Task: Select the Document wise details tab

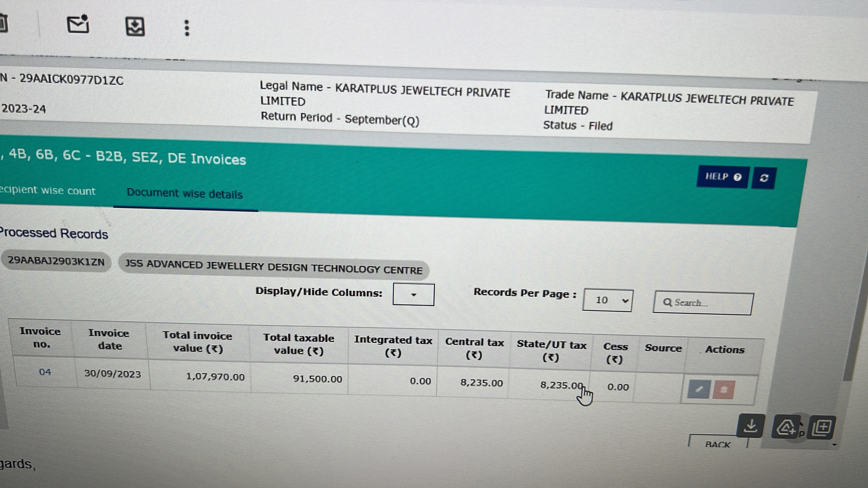Action: coord(185,194)
